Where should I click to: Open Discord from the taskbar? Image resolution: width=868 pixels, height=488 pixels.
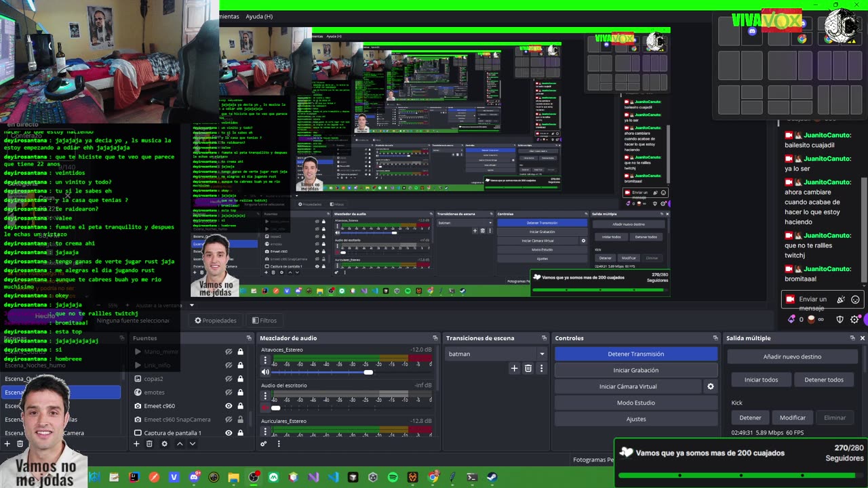(194, 477)
